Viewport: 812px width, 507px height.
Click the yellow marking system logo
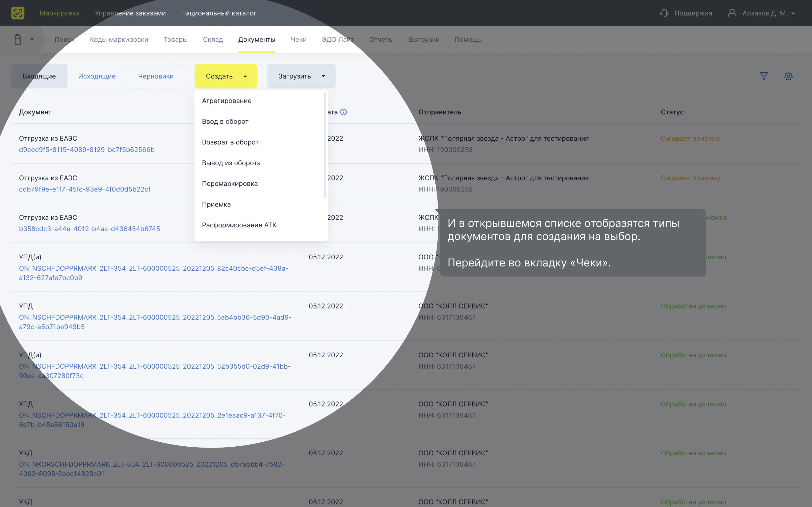pos(18,13)
